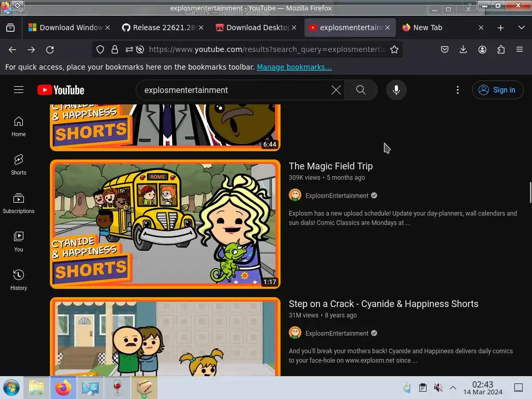
Task: Open ExplosmEntertainment channel under Step on a Crack
Action: point(337,333)
